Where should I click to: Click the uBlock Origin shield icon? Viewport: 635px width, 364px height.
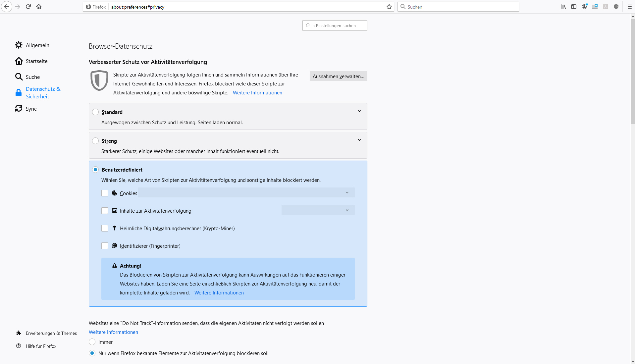click(616, 7)
